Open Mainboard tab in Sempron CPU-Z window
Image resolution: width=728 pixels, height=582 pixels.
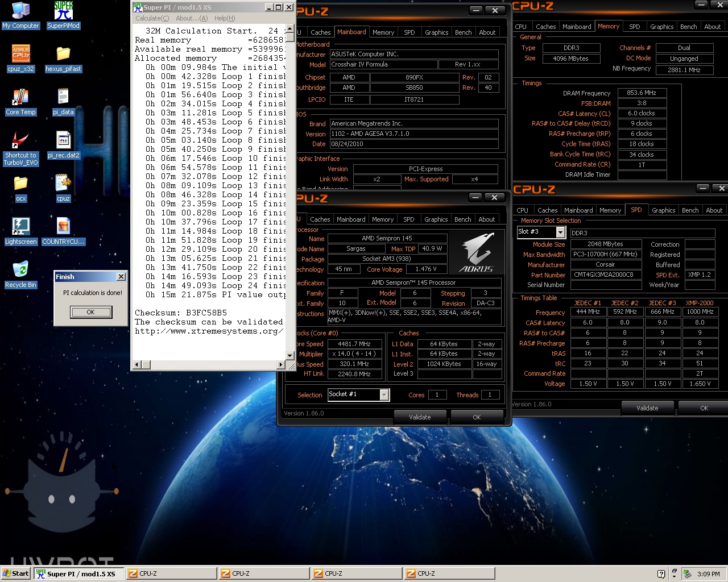(351, 219)
